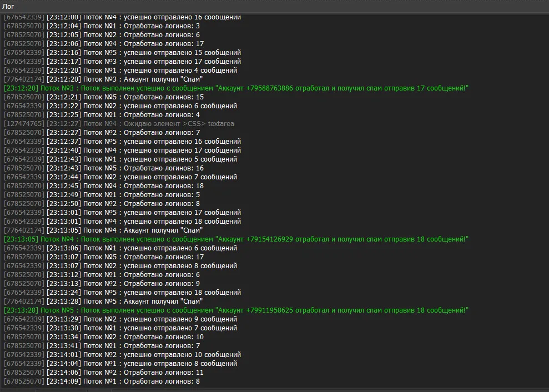The width and height of the screenshot is (549, 392).
Task: Click "успешно отправлено 10 сообщений" entry
Action: tap(162, 355)
